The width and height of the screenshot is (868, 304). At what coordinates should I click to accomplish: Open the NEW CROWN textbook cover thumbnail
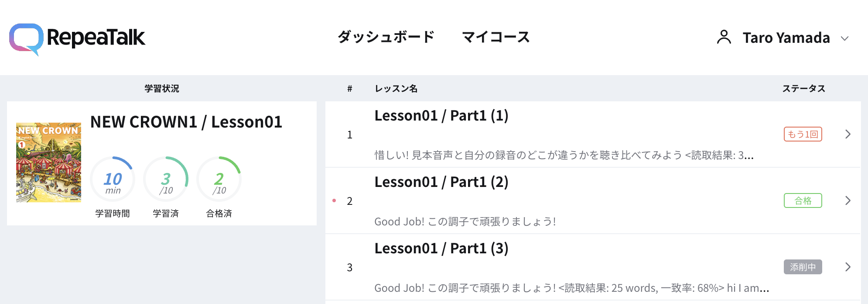[48, 162]
